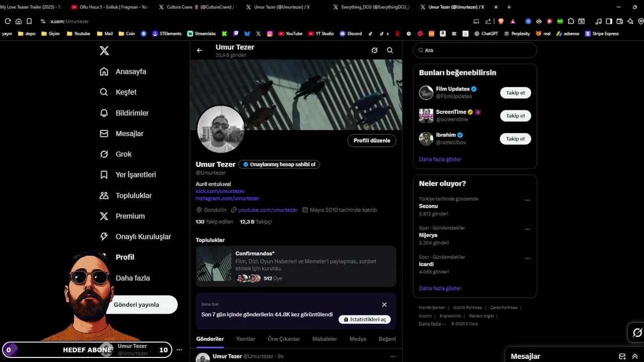This screenshot has height=362, width=644.
Task: Open the Confirmandos community card
Action: tap(296, 266)
